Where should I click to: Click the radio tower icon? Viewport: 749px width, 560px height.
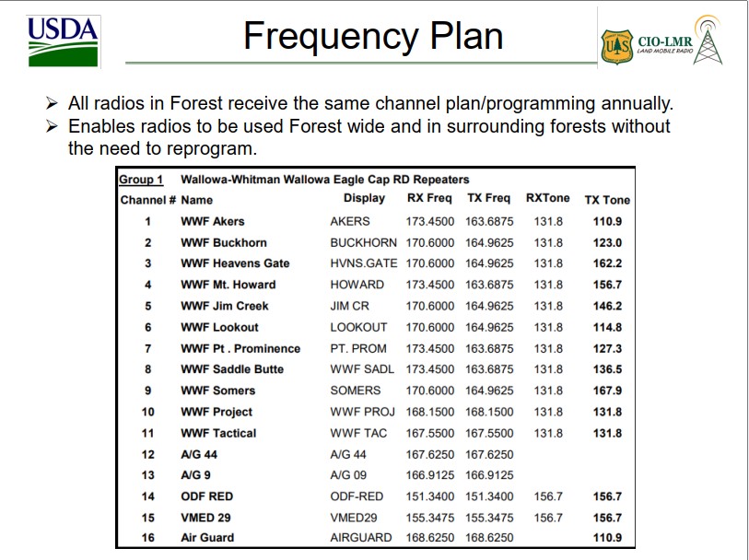pos(708,40)
